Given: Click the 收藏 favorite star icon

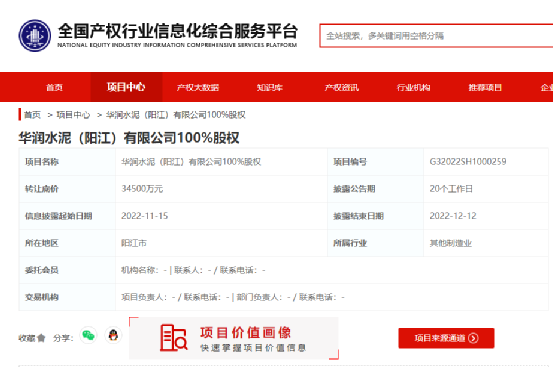Looking at the screenshot, I should (41, 338).
